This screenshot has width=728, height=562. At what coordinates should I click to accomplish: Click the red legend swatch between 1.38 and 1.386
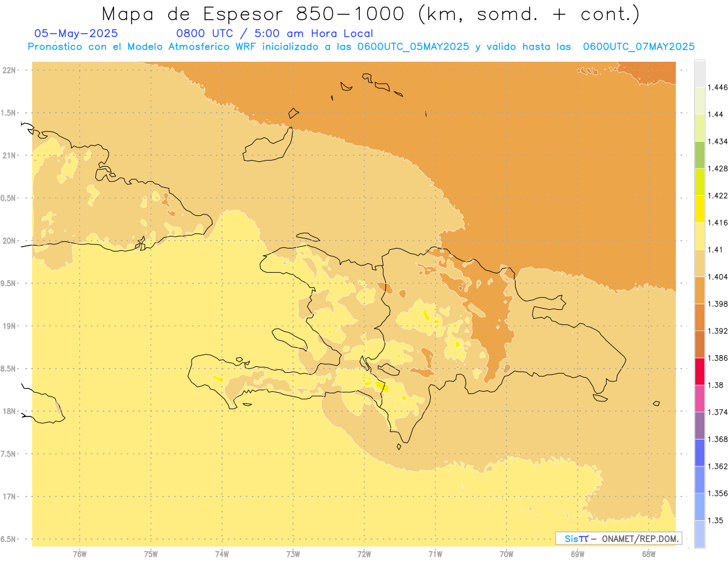click(x=699, y=372)
